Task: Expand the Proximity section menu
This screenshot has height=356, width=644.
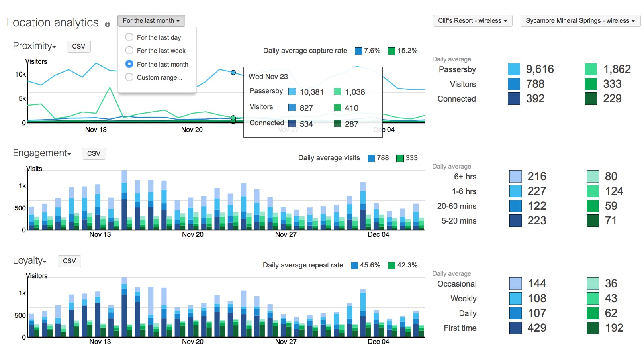Action: click(x=35, y=46)
